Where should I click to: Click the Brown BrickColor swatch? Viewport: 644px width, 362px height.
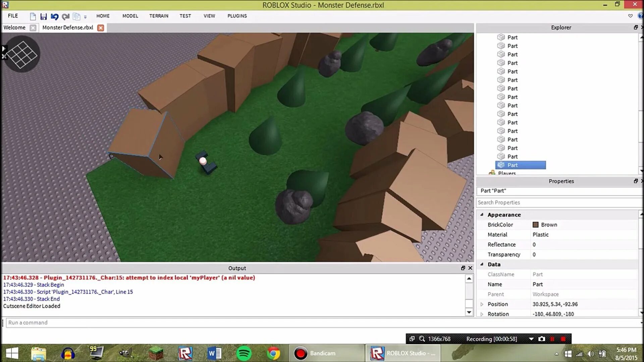click(x=536, y=225)
